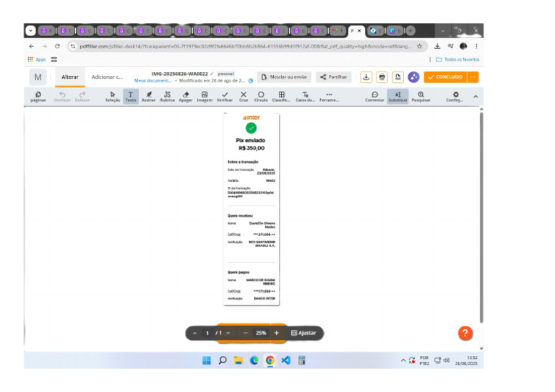Click the 25% zoom level

261,333
